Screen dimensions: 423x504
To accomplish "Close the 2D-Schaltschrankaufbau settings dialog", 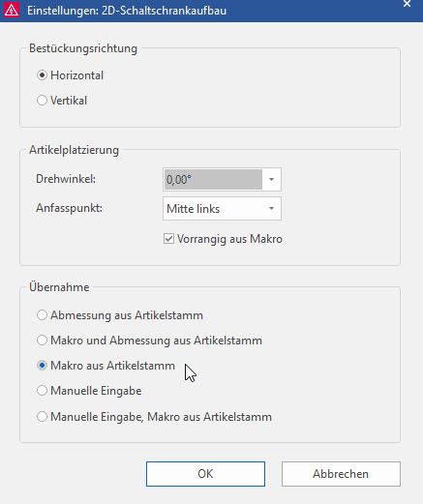I will [407, 4].
